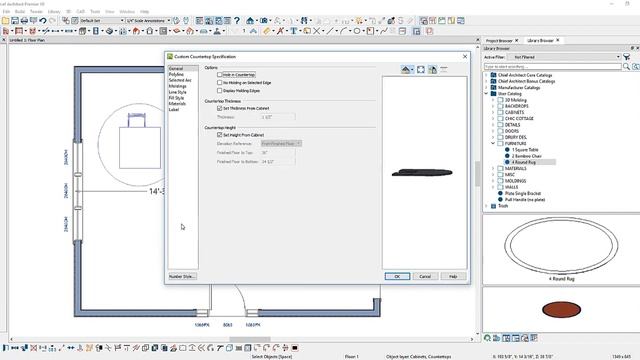Click the blue question mark Help icon

(x=237, y=20)
